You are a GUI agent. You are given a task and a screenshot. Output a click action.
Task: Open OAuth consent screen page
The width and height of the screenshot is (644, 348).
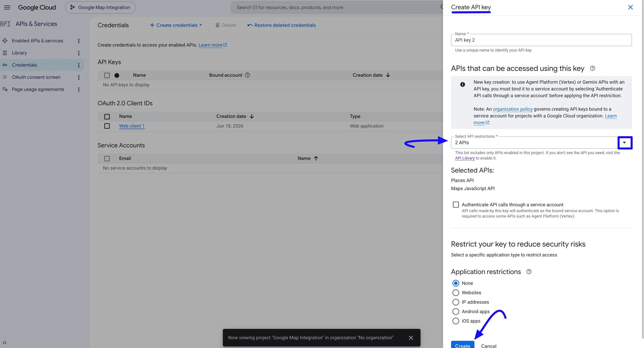(x=36, y=77)
